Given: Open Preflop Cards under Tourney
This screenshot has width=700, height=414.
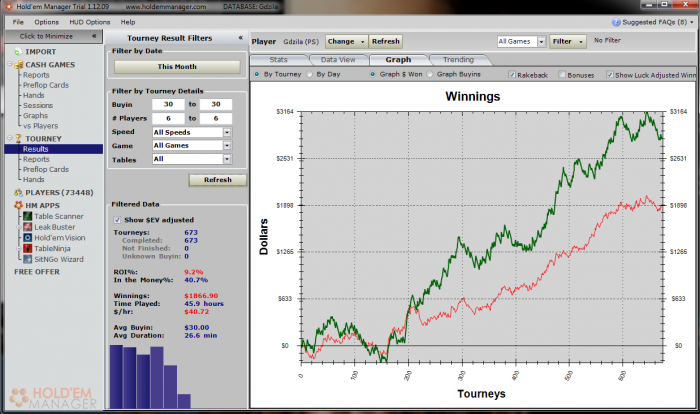Looking at the screenshot, I should coord(46,170).
